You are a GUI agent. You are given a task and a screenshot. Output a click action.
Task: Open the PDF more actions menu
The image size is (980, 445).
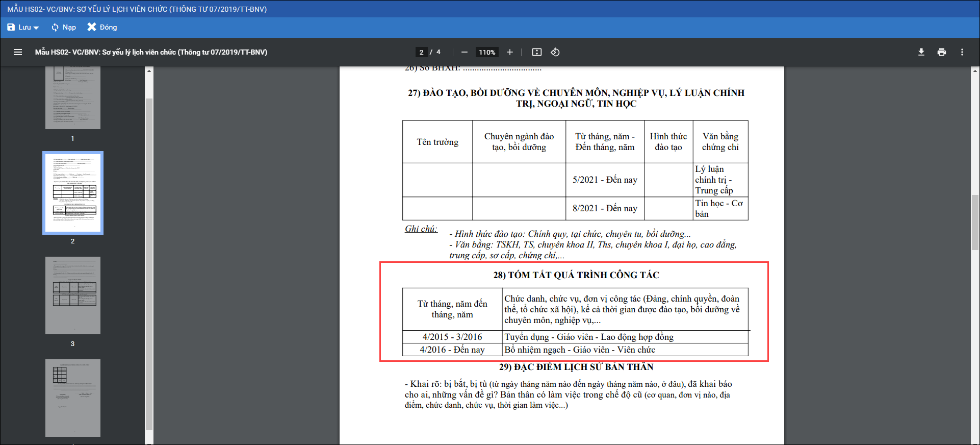pos(962,52)
